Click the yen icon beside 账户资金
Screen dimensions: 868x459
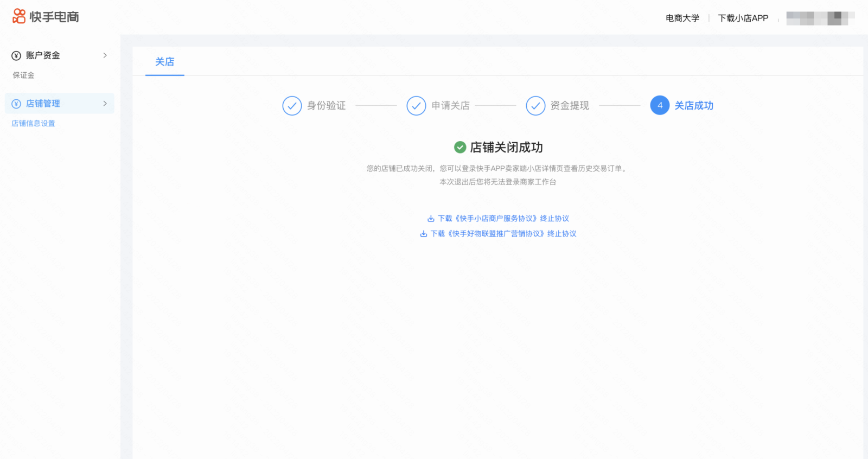(16, 56)
